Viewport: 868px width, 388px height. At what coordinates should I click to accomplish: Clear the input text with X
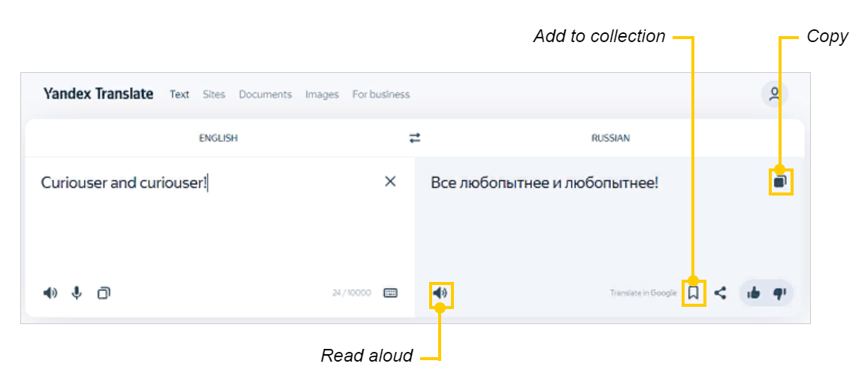pyautogui.click(x=390, y=181)
